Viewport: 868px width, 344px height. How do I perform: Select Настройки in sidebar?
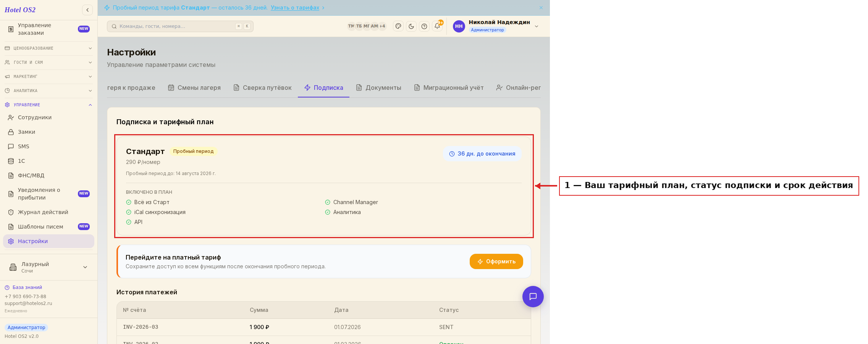tap(49, 241)
